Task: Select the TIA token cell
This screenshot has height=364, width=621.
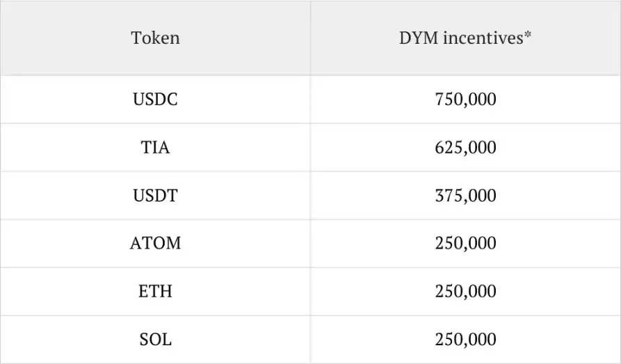Action: 155,147
